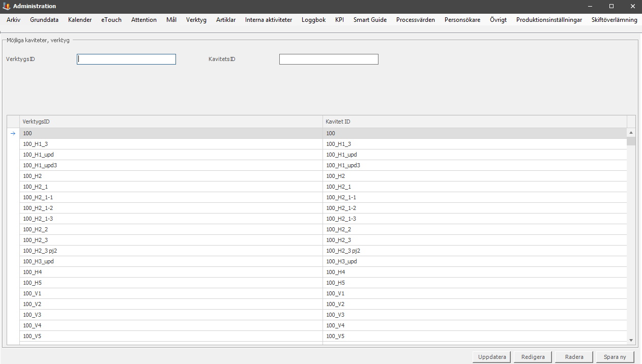Select the VerktygsID cell 100_V3
The image size is (642, 364).
click(171, 315)
